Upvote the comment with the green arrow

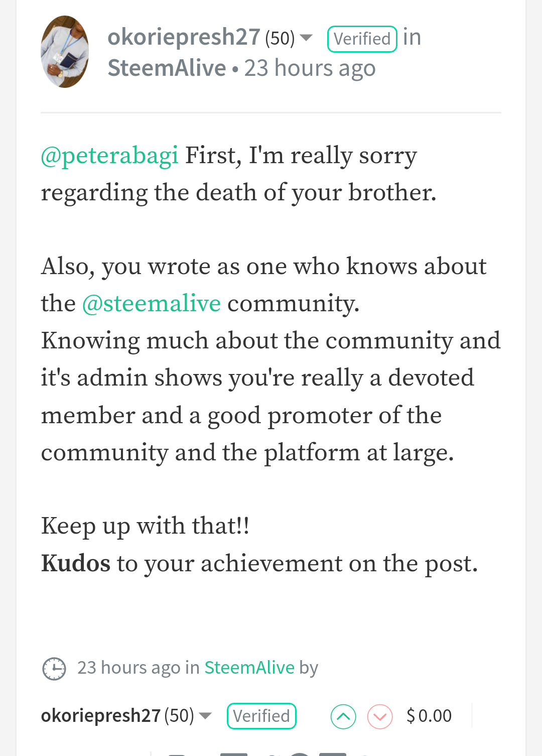pyautogui.click(x=343, y=716)
